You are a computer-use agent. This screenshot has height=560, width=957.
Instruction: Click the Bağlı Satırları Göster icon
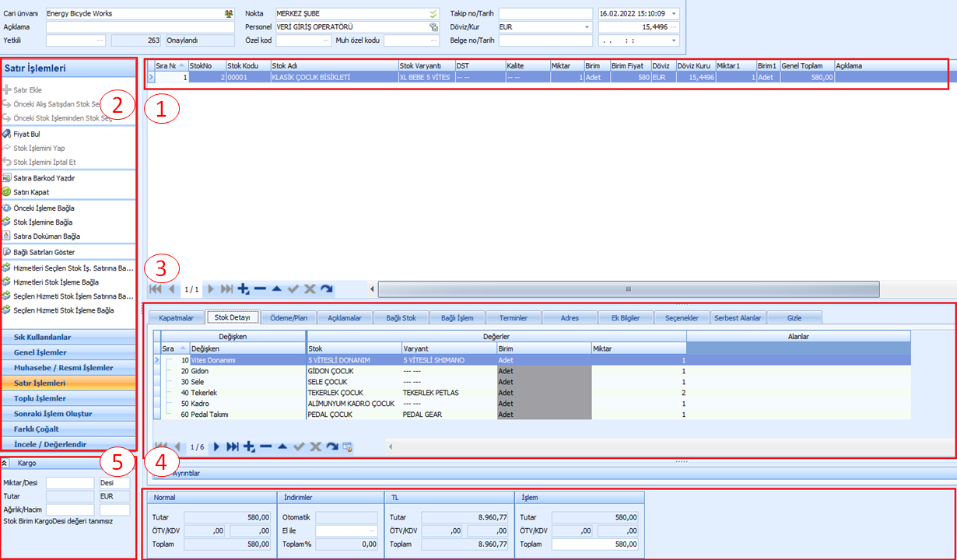click(x=7, y=252)
